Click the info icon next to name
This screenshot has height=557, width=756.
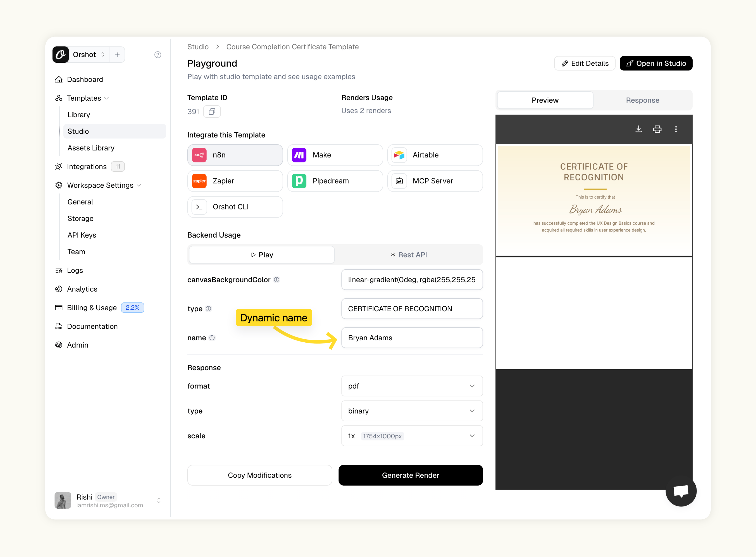[x=212, y=337]
